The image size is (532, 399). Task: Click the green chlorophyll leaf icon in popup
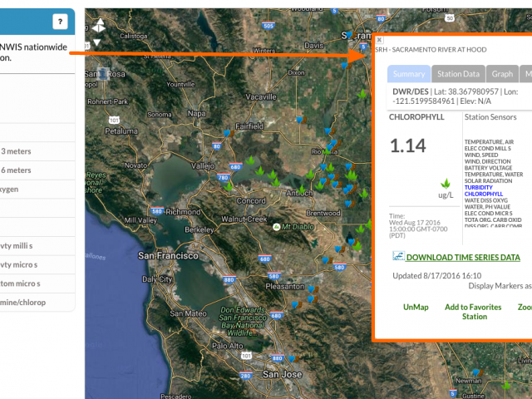446,184
